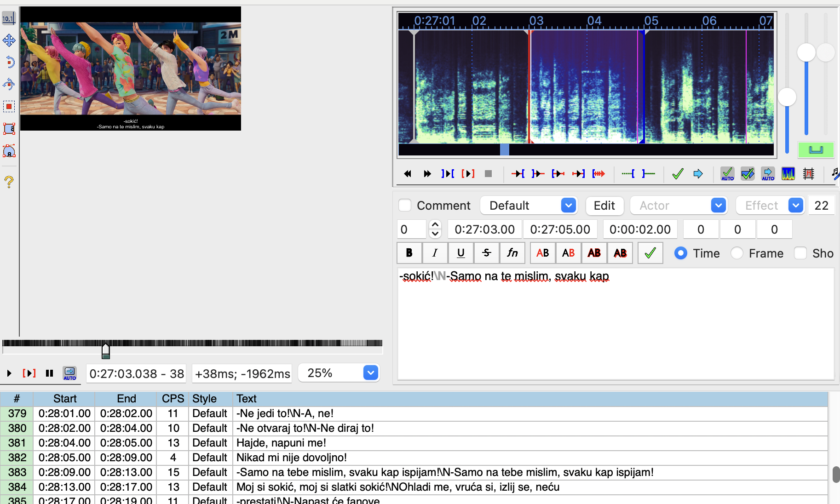Image resolution: width=840 pixels, height=504 pixels.
Task: Open the 25% video zoom dropdown
Action: coord(370,372)
